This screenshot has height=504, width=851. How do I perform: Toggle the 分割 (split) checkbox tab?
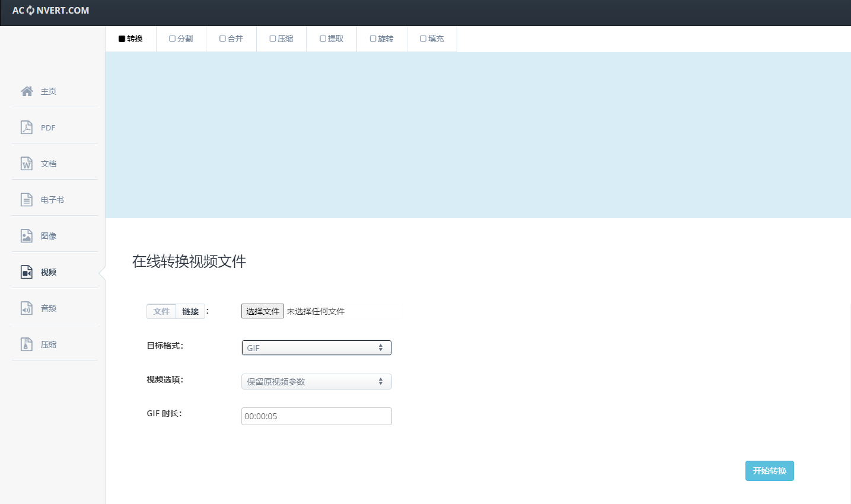tap(181, 39)
